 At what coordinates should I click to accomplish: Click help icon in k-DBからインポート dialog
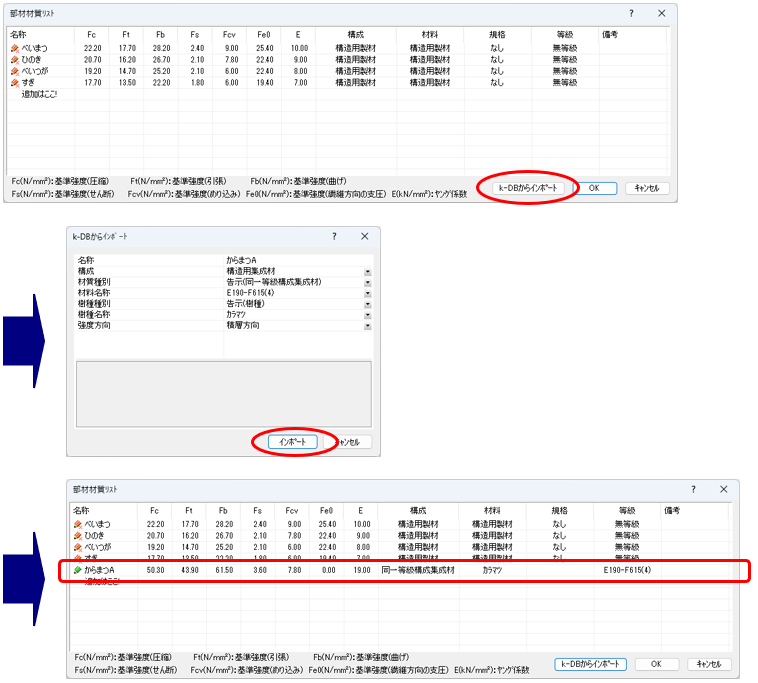point(334,236)
